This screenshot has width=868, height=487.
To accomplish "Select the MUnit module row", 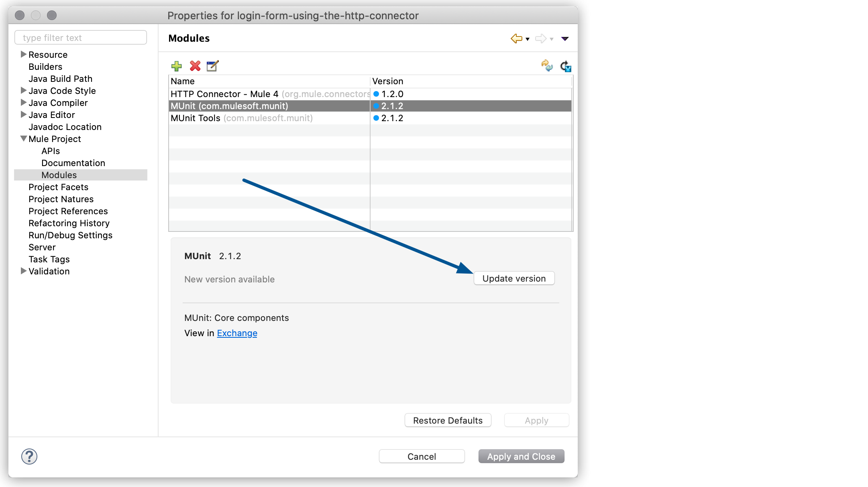I will click(369, 106).
